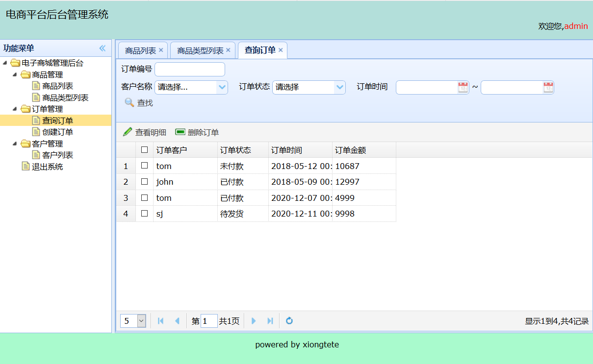This screenshot has width=593, height=364.
Task: Close the 查询订单 tab
Action: tap(281, 50)
